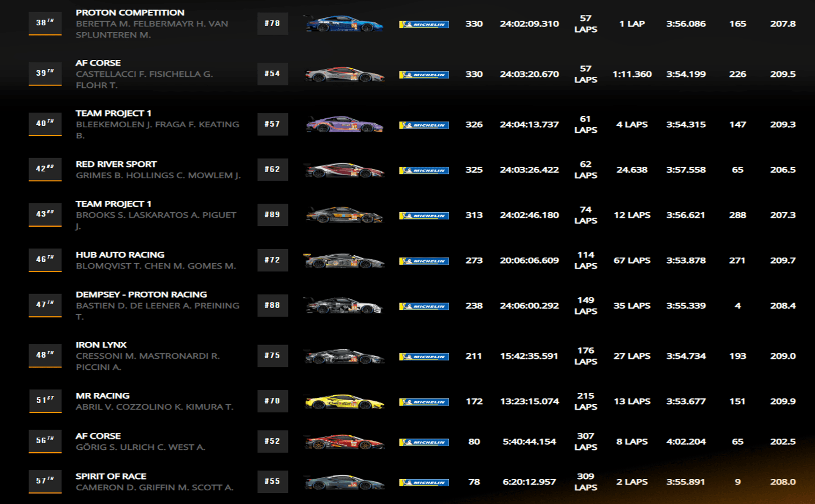Click the '114 LAPS' gap value

(x=585, y=260)
